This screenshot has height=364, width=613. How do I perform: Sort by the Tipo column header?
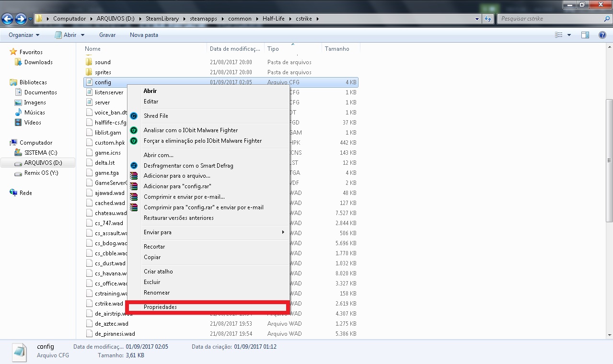tap(293, 49)
